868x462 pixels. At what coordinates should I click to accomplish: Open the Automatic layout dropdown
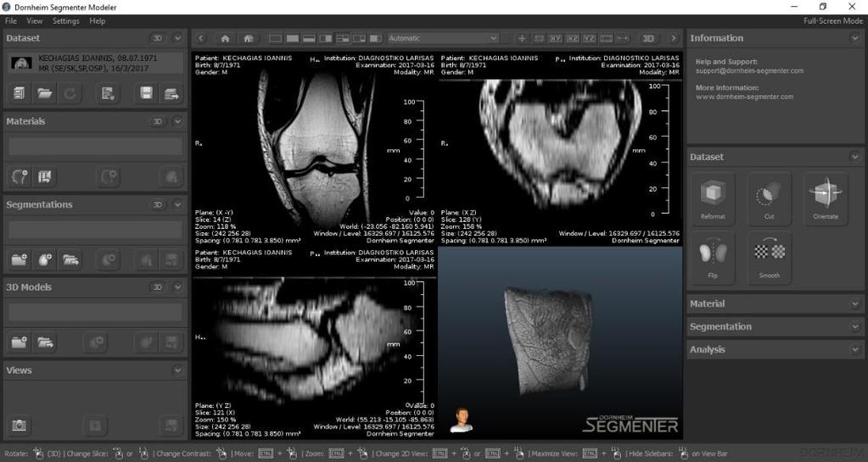point(442,38)
